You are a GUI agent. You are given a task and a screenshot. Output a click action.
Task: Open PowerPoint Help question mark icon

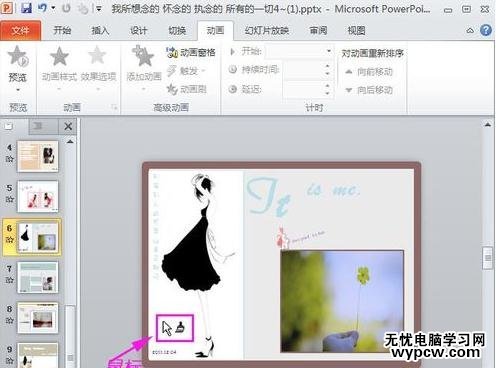pos(486,30)
